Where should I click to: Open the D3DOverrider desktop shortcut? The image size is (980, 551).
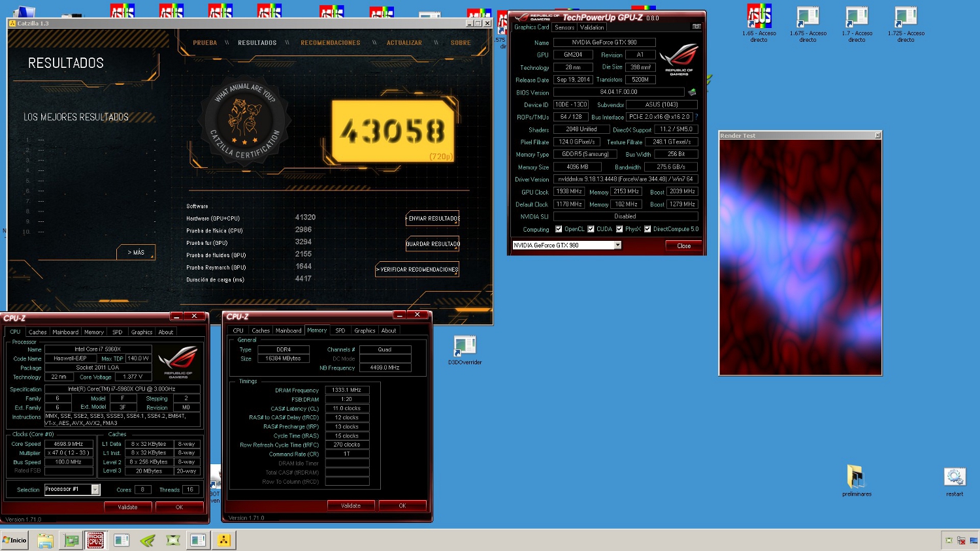tap(465, 351)
